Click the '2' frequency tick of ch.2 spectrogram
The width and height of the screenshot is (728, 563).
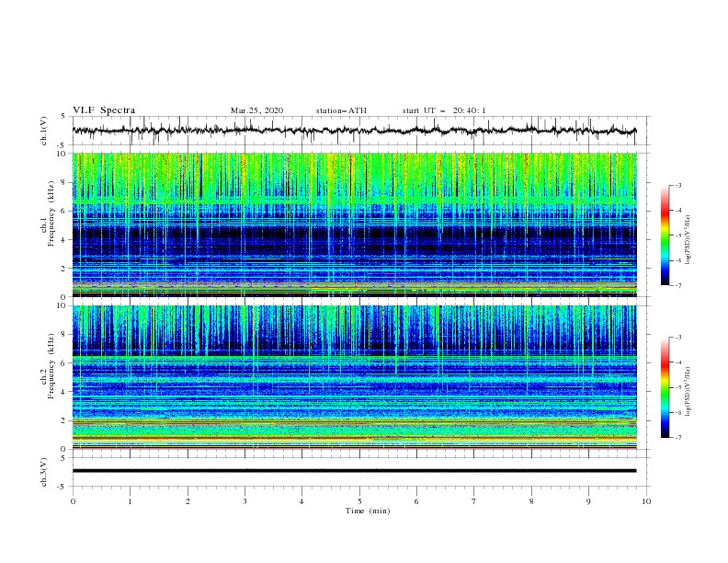click(x=64, y=420)
